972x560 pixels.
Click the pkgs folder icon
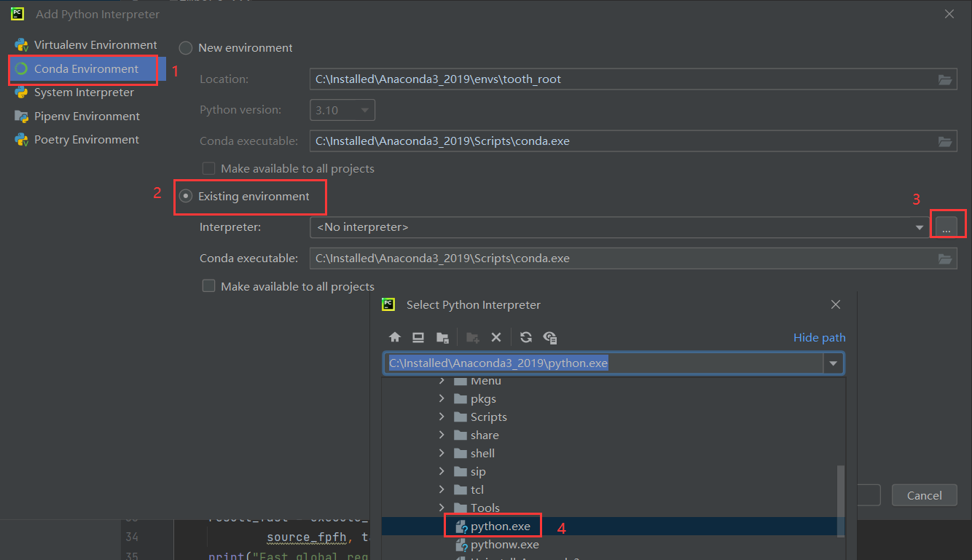[x=460, y=398]
